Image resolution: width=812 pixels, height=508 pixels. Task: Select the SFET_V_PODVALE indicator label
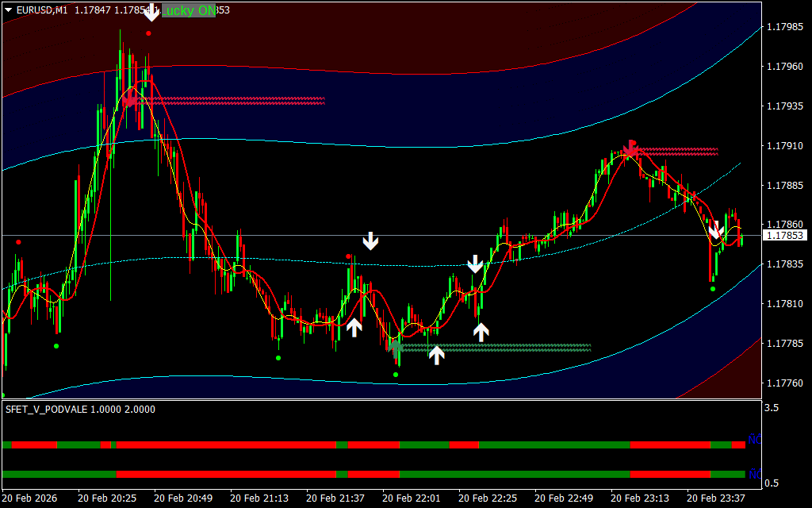click(x=80, y=410)
